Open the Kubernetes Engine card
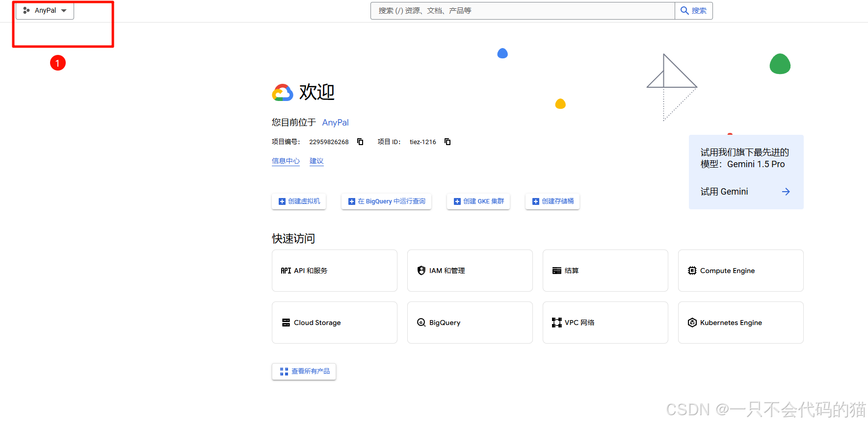 pos(741,323)
